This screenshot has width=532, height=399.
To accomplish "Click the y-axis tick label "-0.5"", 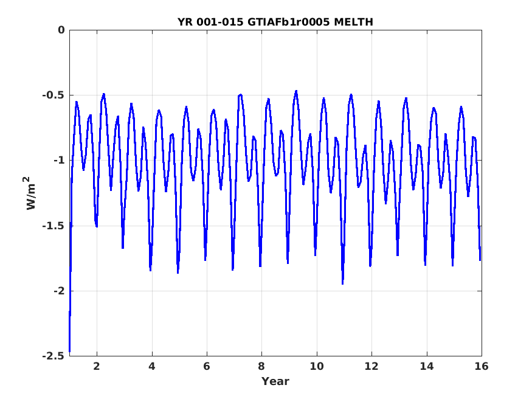I will [54, 95].
